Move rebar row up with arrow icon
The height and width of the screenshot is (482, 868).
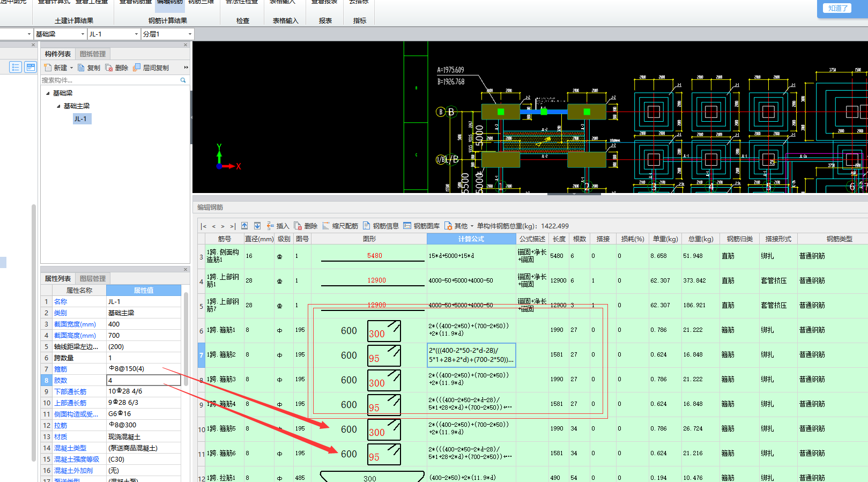pos(244,226)
